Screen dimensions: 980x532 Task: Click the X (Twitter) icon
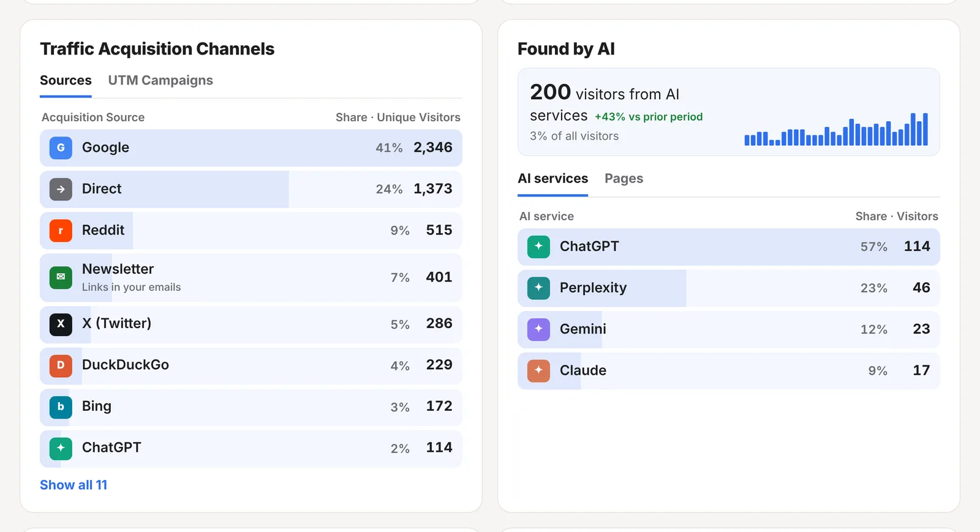point(61,324)
